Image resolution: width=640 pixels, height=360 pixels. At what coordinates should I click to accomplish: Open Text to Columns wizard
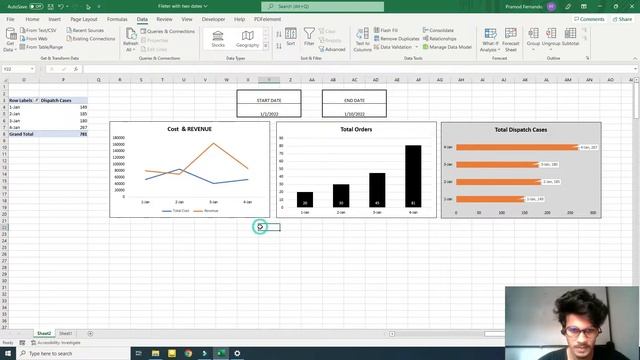[362, 40]
